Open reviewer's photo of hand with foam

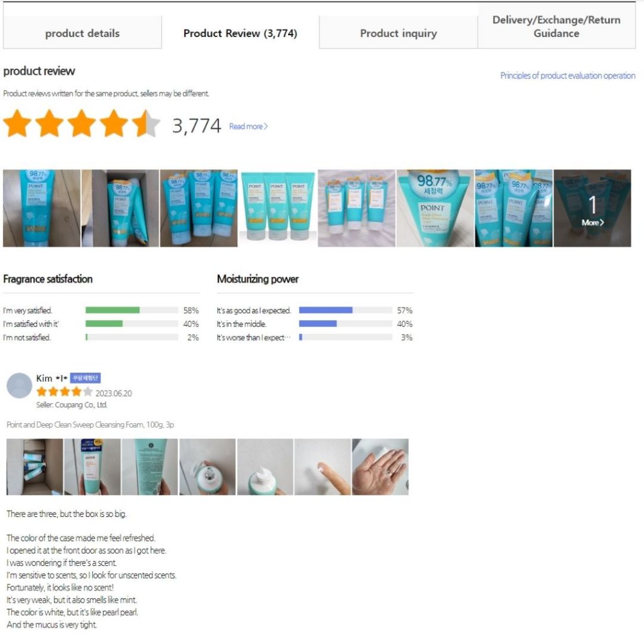[380, 467]
